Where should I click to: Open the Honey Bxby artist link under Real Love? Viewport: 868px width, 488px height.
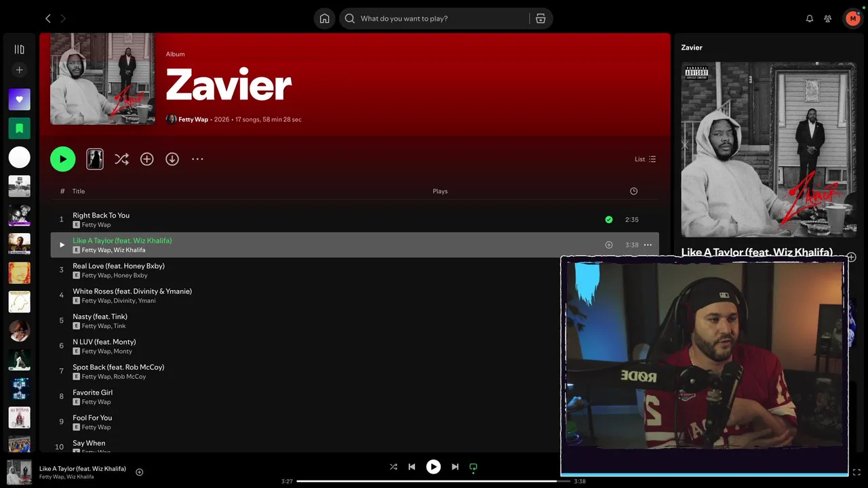coord(130,275)
